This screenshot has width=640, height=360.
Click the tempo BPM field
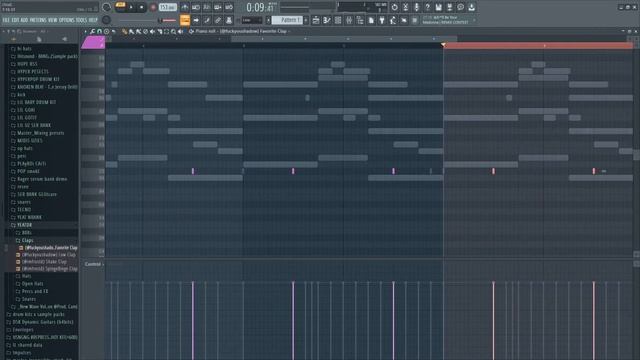click(167, 7)
